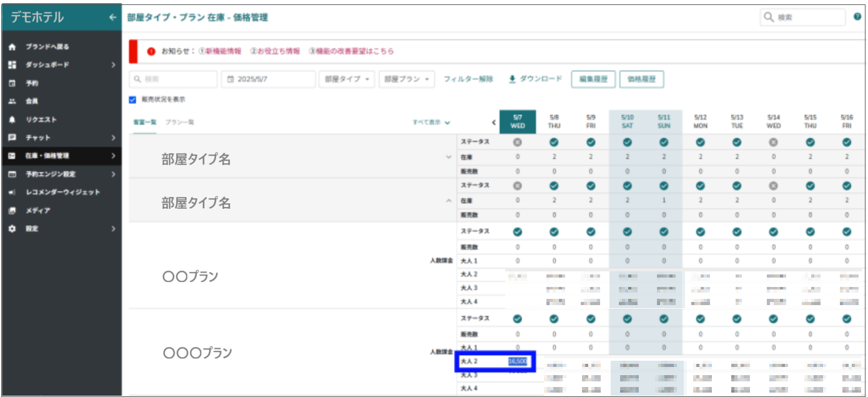Click the フィルター解除 link
The height and width of the screenshot is (397, 868).
tap(468, 79)
